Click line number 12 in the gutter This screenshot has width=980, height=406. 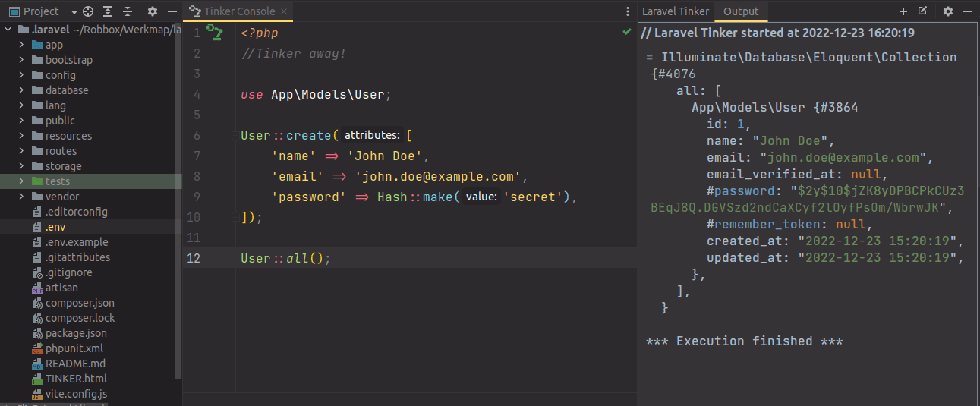[194, 258]
